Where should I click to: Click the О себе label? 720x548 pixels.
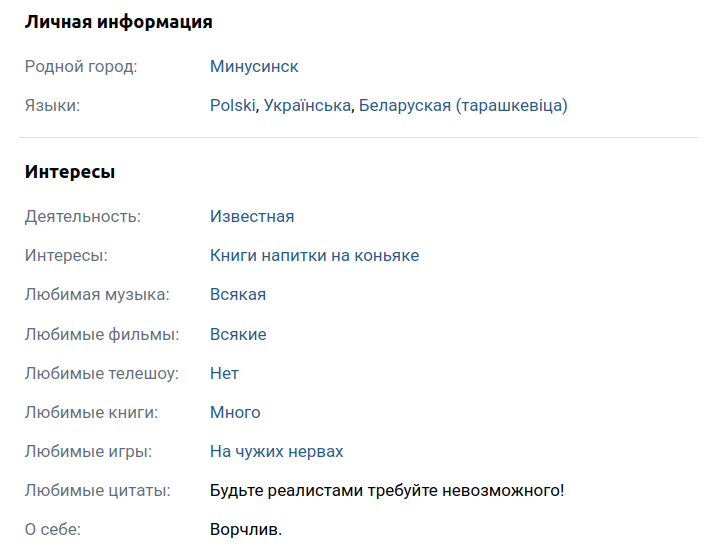53,530
